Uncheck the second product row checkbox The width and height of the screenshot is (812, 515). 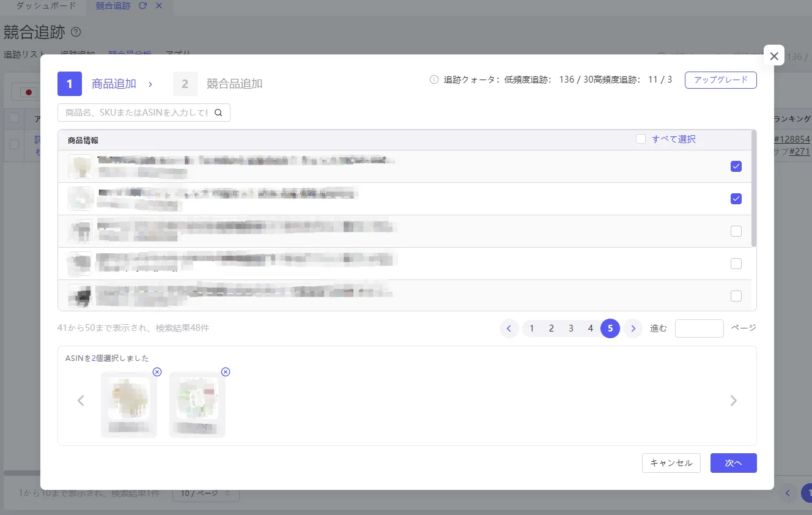pos(736,199)
